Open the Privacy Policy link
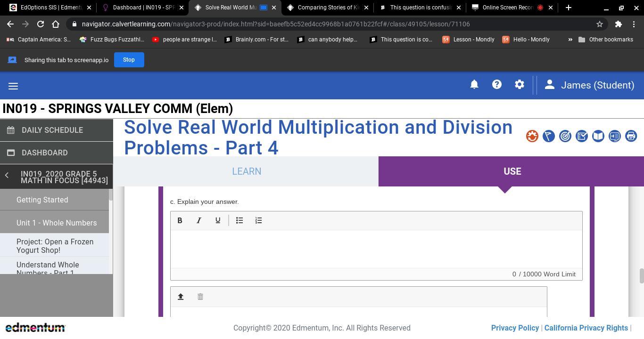Image resolution: width=644 pixels, height=339 pixels. [x=515, y=328]
